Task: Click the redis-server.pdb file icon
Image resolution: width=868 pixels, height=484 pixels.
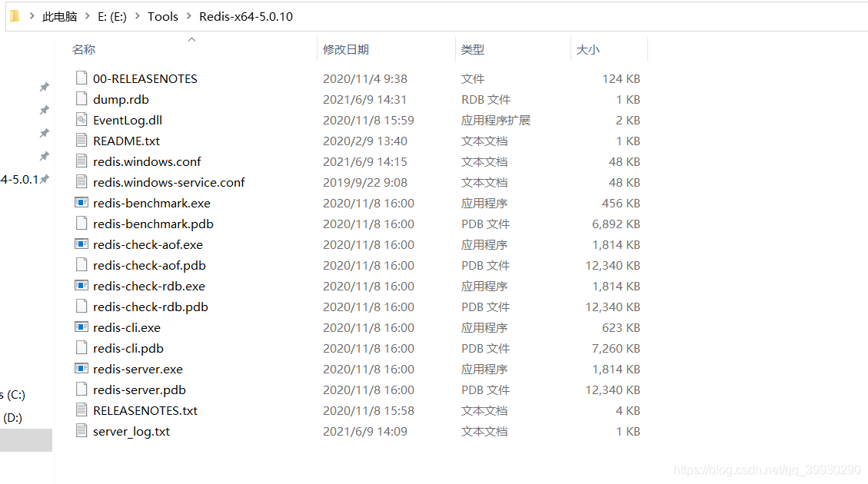Action: [81, 390]
